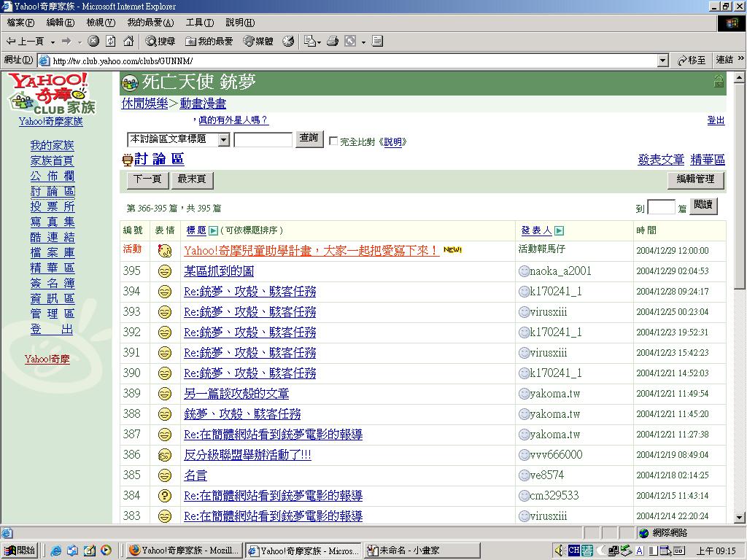Open the 檢視(V) menu
747x560 pixels.
pos(101,23)
